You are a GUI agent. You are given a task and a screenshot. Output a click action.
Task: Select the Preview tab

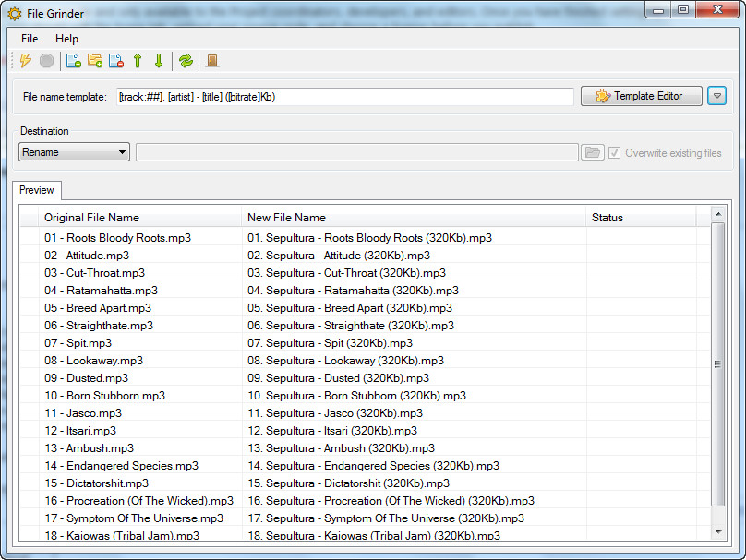click(x=37, y=190)
